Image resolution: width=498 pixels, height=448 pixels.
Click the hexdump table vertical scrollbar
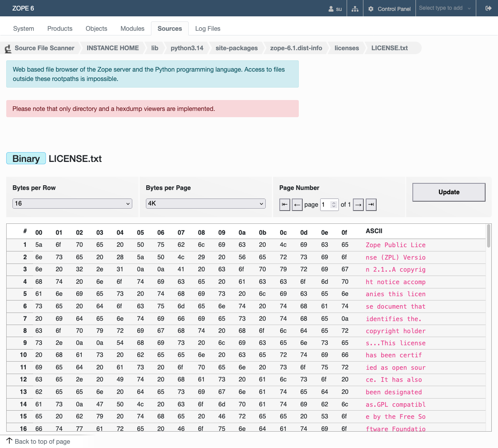(489, 236)
